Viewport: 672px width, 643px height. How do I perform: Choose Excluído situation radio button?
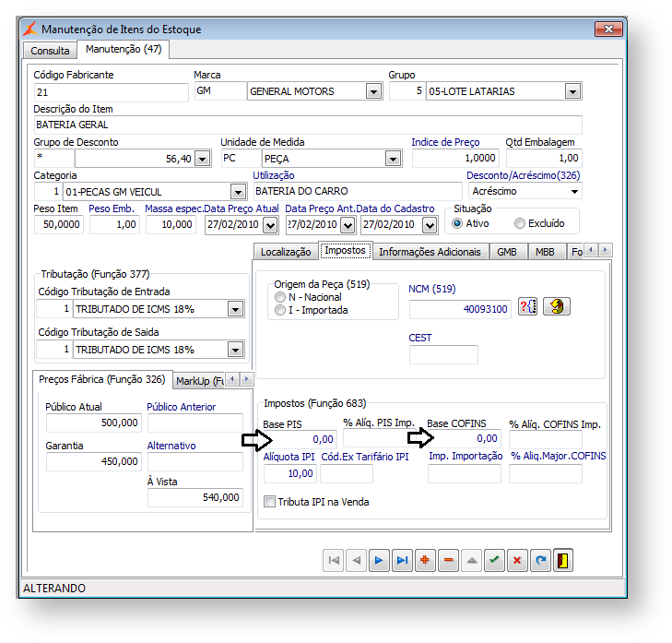pyautogui.click(x=520, y=223)
